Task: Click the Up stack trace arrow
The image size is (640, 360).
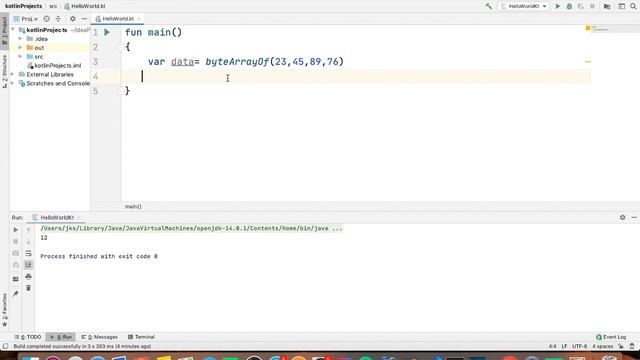Action: click(x=28, y=230)
